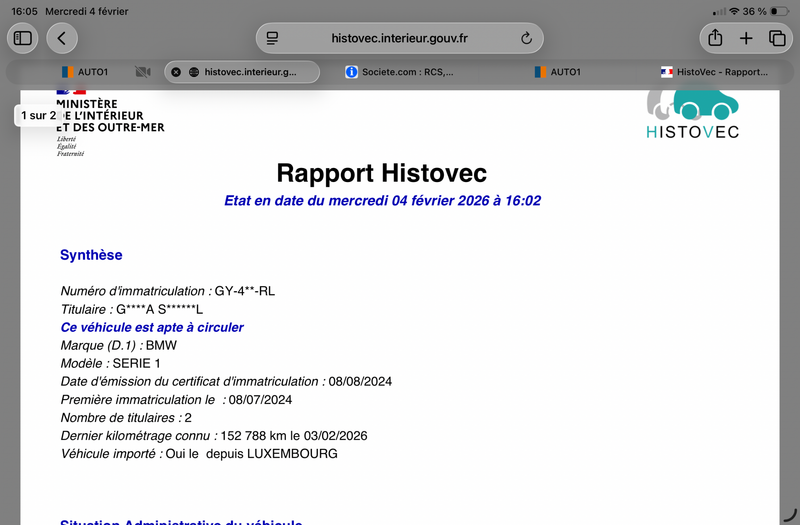Switch to the Societe.com tab

click(x=400, y=72)
